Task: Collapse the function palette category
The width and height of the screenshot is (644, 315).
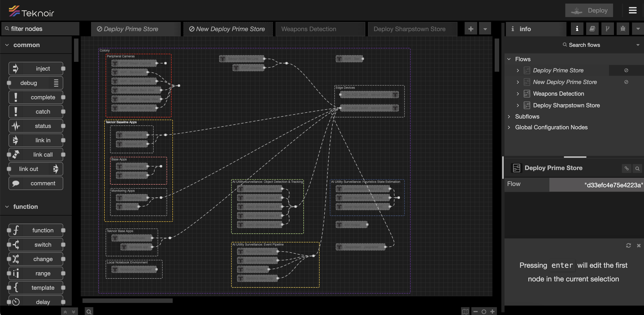Action: 36,207
